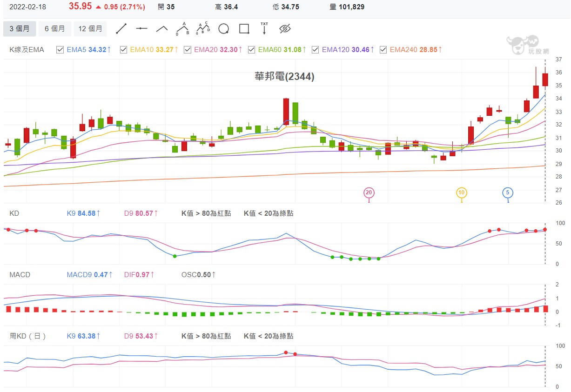Uncheck the EMA120 checkbox
The image size is (571, 392).
(x=315, y=49)
